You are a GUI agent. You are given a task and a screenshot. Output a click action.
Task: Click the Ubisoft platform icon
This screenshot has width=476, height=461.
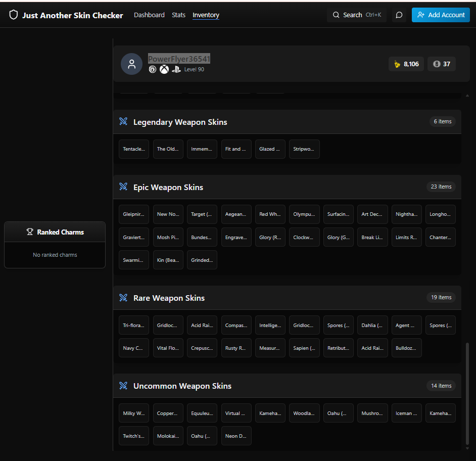(x=153, y=70)
